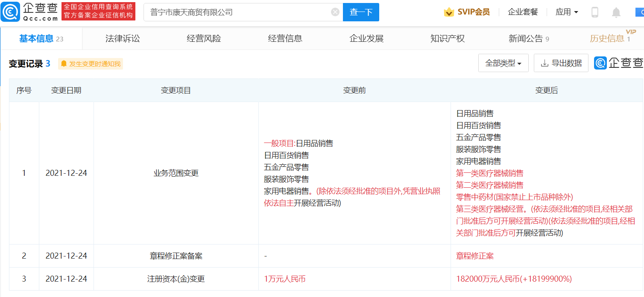Open the mobile phone icon
Screen dimensions: 644x297
pos(594,12)
